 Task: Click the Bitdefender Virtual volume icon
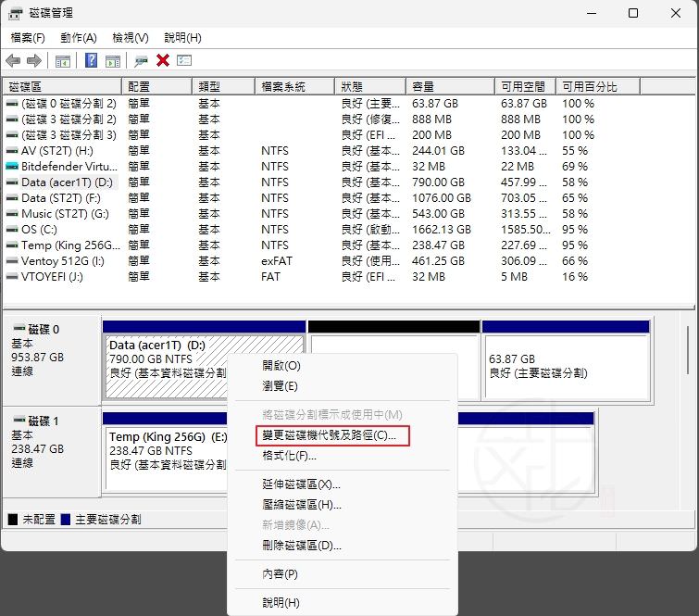12,167
